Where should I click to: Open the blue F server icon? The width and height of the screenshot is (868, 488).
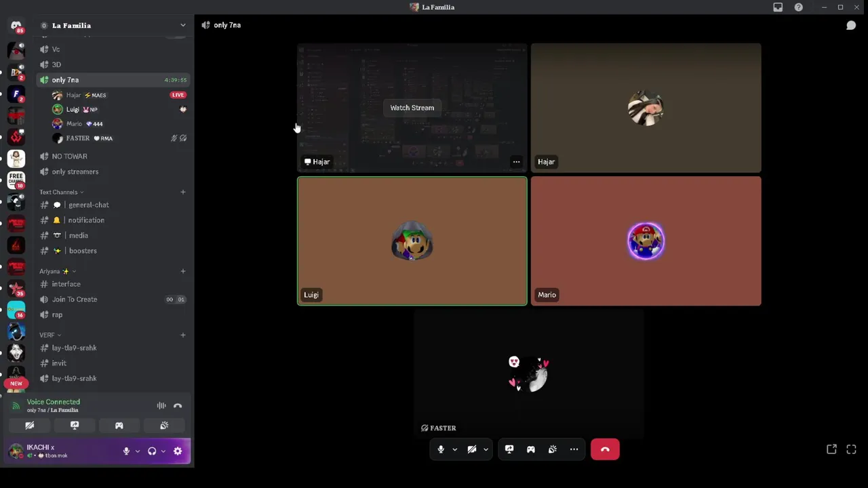point(16,94)
